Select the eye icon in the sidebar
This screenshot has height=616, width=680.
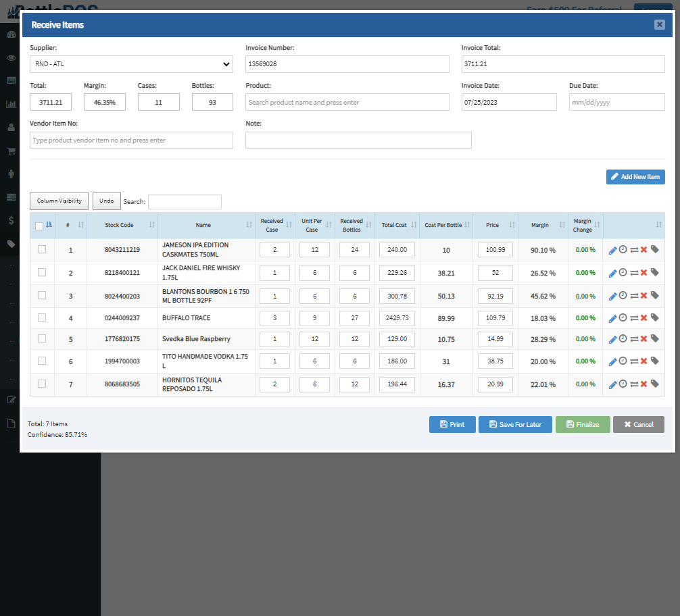click(x=11, y=57)
